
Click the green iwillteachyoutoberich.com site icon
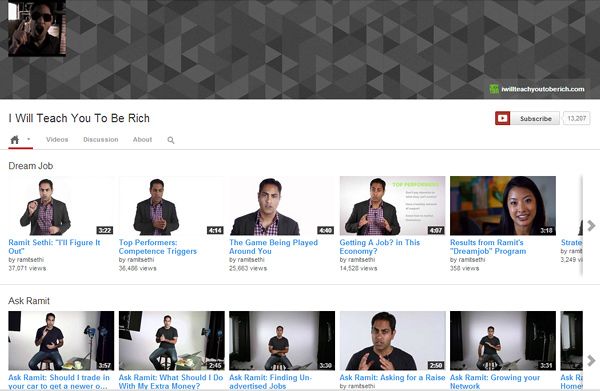click(494, 89)
